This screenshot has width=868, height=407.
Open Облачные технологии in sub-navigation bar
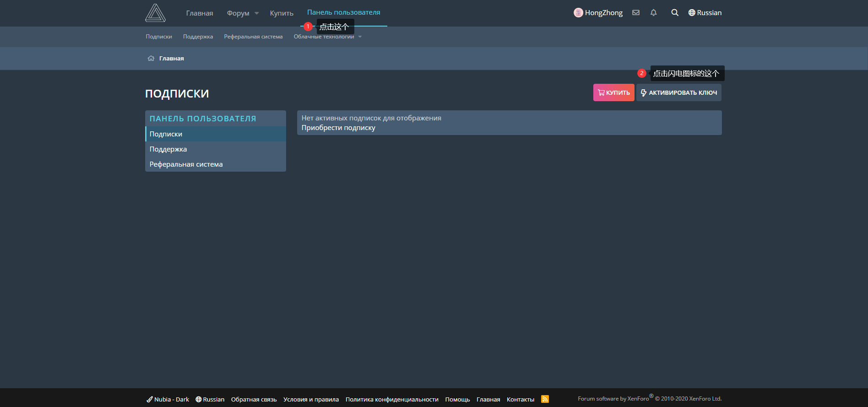324,37
